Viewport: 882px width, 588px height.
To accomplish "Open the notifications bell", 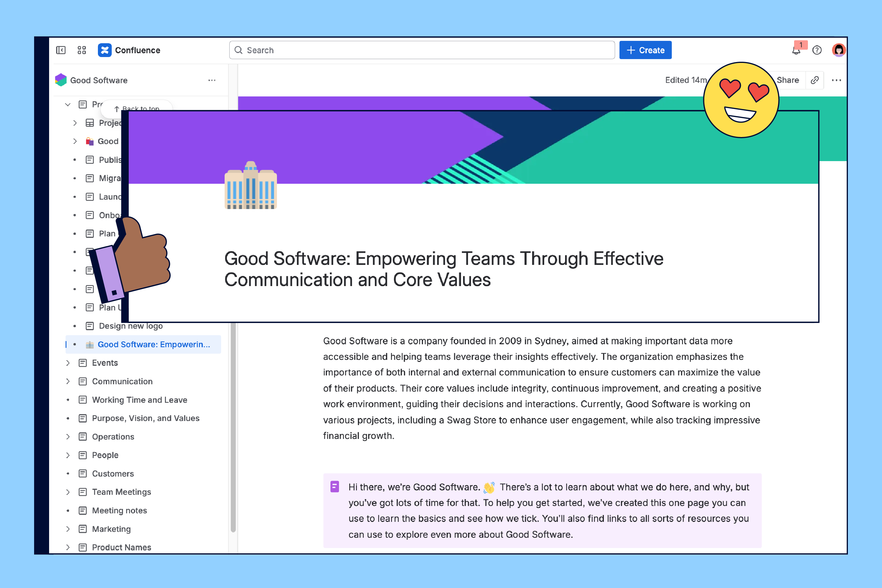I will [x=796, y=51].
